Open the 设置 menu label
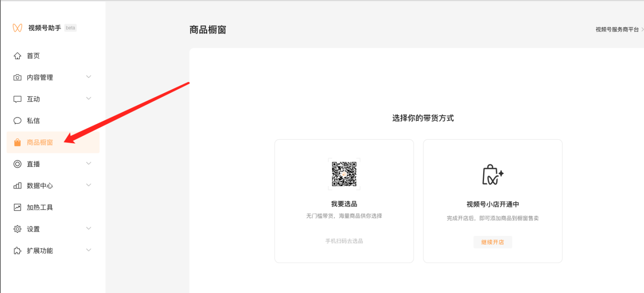This screenshot has height=293, width=644. click(x=33, y=229)
